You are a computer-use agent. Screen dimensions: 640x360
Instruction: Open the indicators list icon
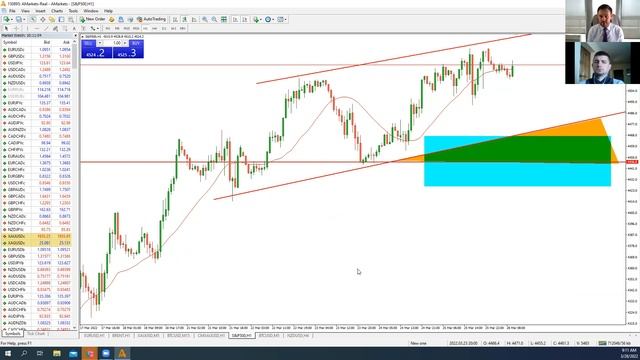tap(256, 19)
